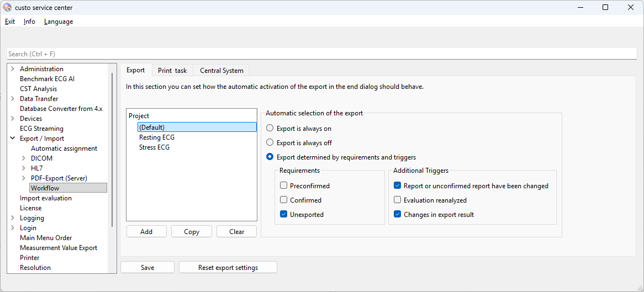644x292 pixels.
Task: Switch to the Print task tab
Action: pos(172,71)
